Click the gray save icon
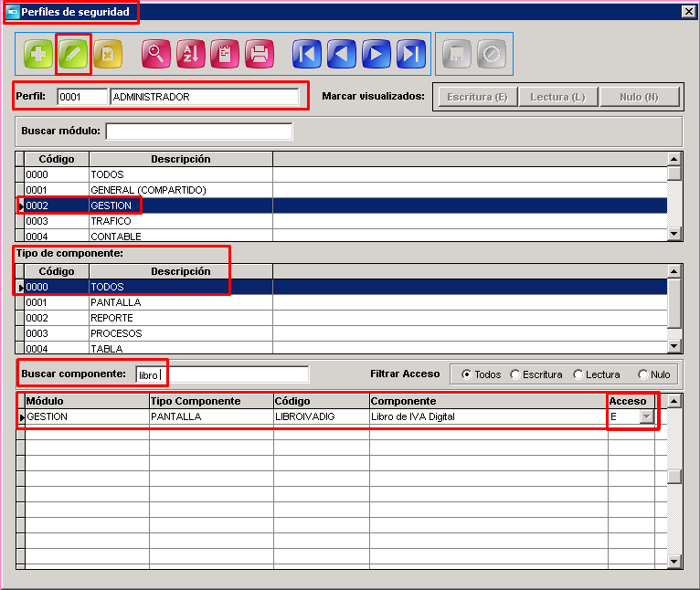The image size is (700, 590). pos(457,54)
